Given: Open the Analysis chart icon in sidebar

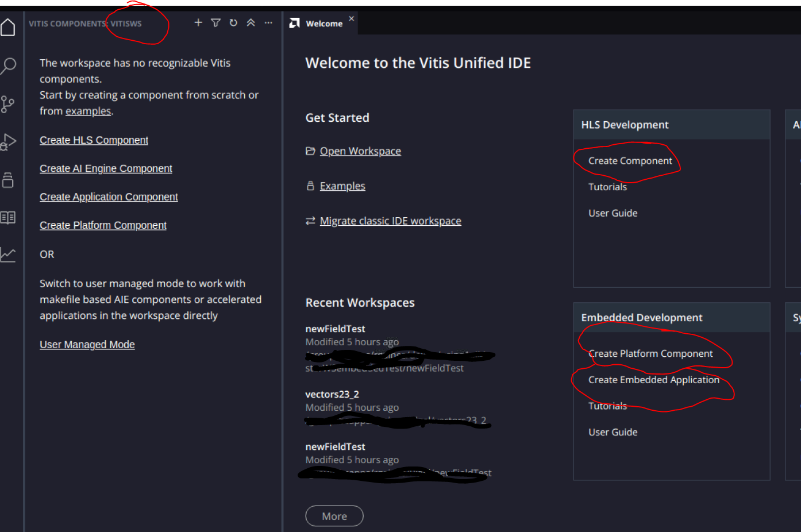Looking at the screenshot, I should [x=8, y=255].
